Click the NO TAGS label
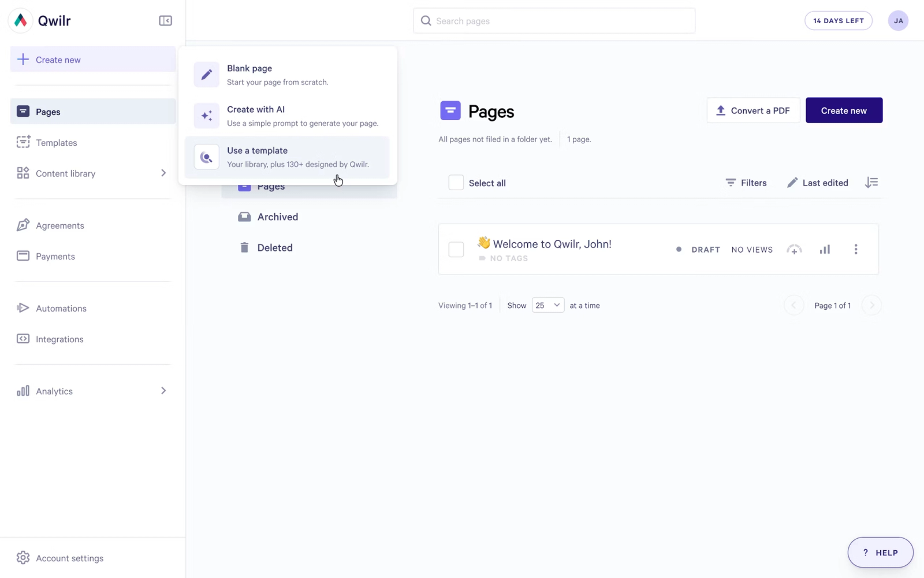This screenshot has height=578, width=924. 509,258
